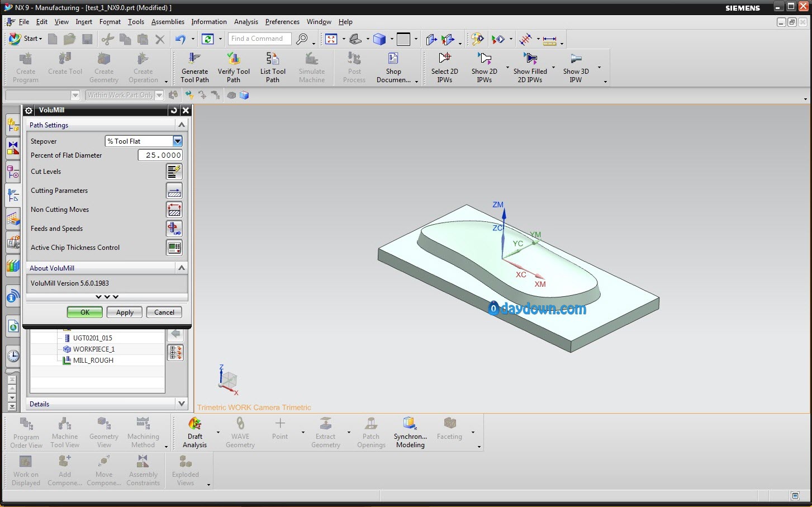Click the Generate Tool Path icon
The image size is (812, 507).
(194, 59)
